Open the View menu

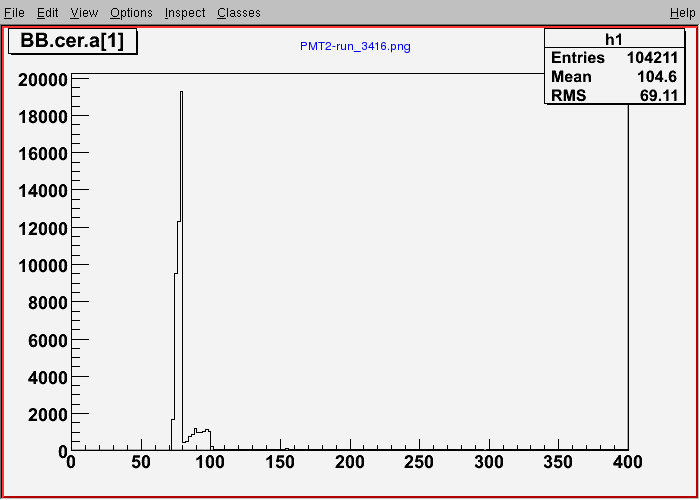tap(84, 13)
